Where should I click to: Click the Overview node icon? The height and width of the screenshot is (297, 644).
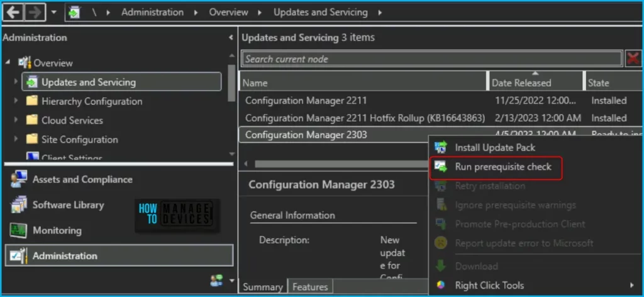click(25, 63)
